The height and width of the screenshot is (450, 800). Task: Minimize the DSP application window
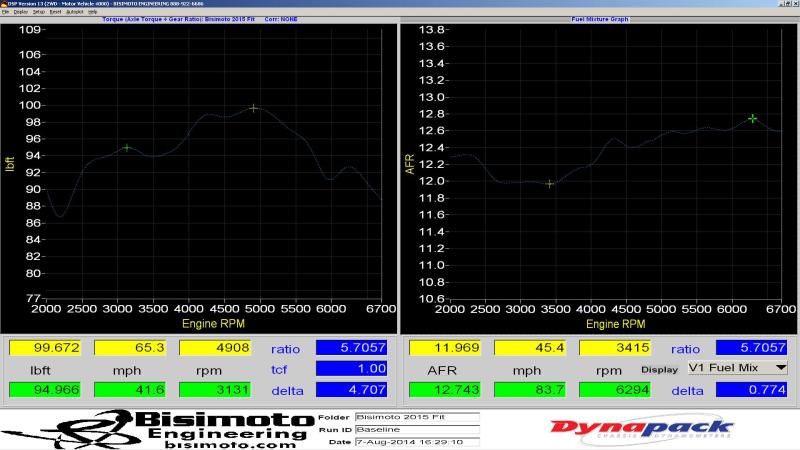pos(782,4)
